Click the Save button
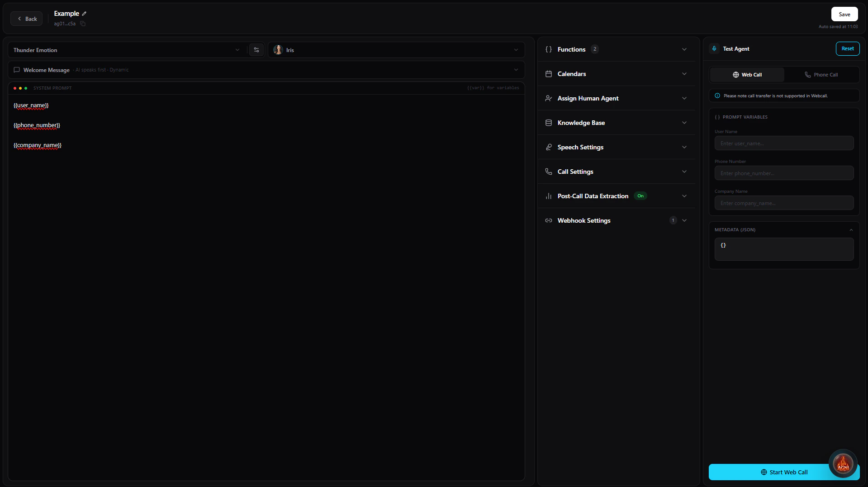The height and width of the screenshot is (487, 868). coord(844,14)
